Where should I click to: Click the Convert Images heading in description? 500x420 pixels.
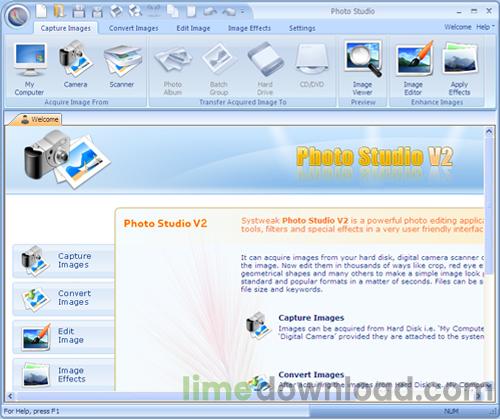(x=311, y=375)
